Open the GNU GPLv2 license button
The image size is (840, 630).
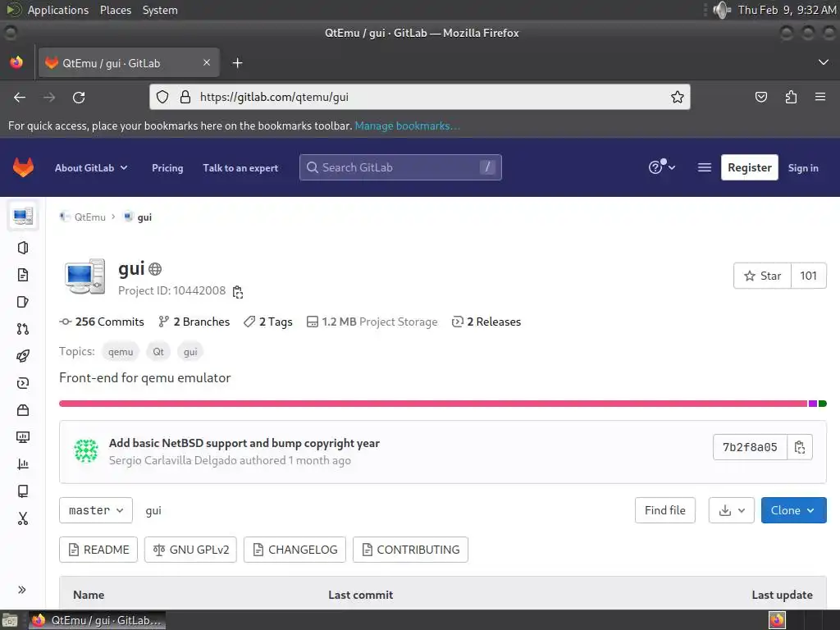coord(190,550)
